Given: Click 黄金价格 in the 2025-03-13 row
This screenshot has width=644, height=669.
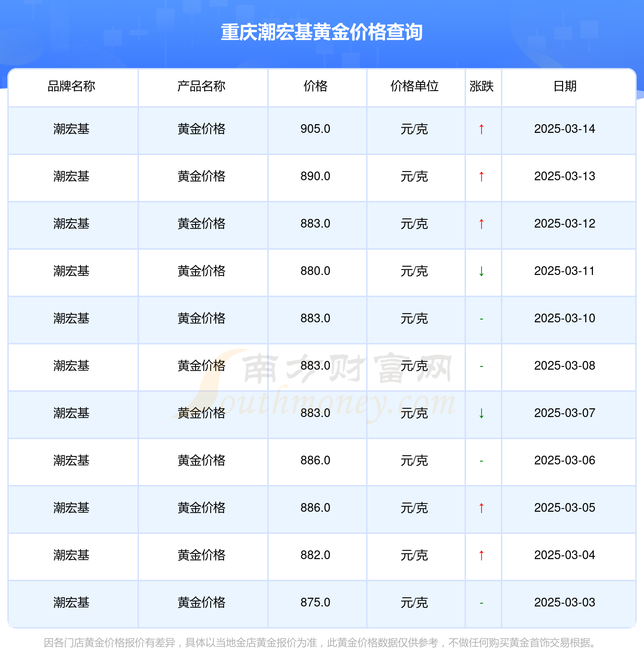Looking at the screenshot, I should 201,176.
